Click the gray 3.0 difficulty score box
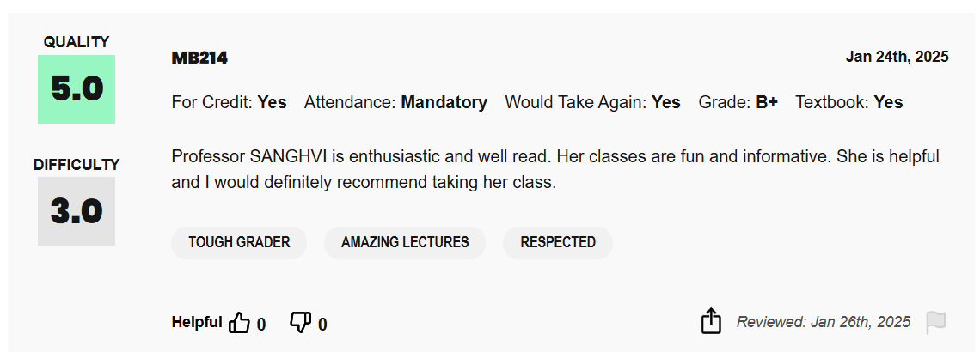This screenshot has width=980, height=352. coord(77,211)
